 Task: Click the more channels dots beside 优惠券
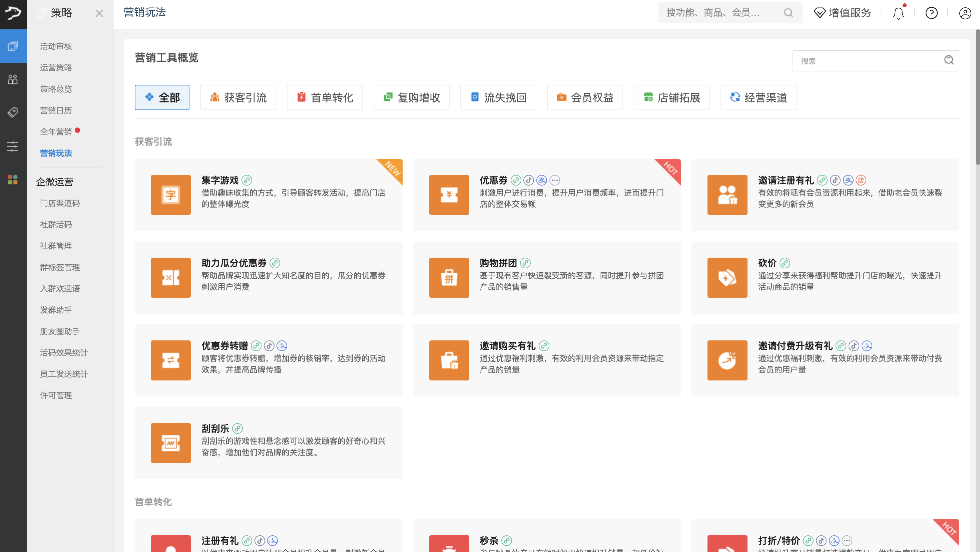click(x=555, y=180)
